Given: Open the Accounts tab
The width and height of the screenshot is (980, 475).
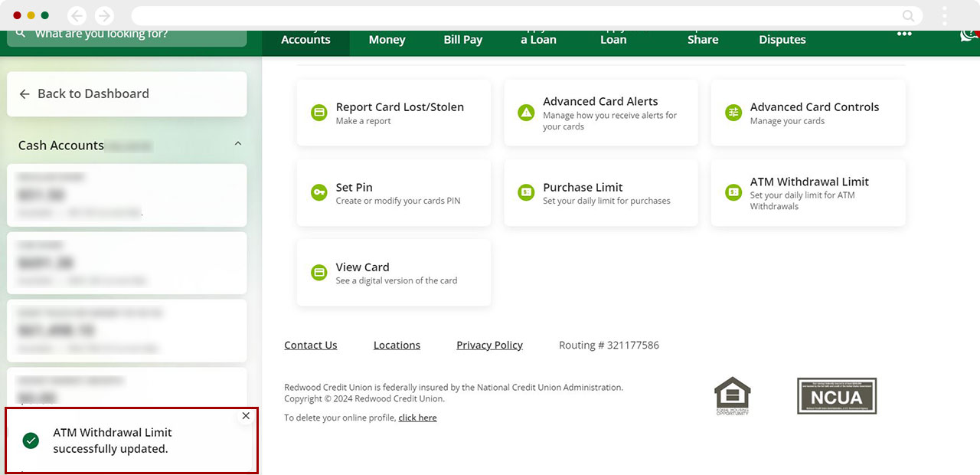Looking at the screenshot, I should tap(305, 40).
